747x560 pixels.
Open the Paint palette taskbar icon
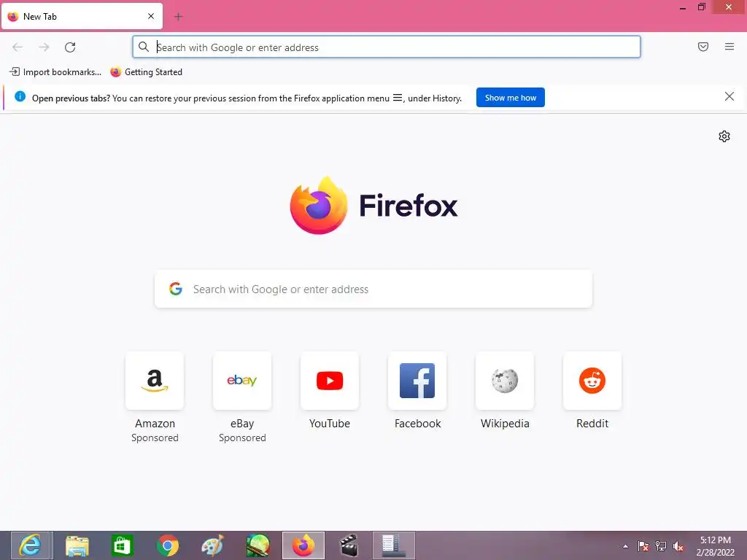212,545
